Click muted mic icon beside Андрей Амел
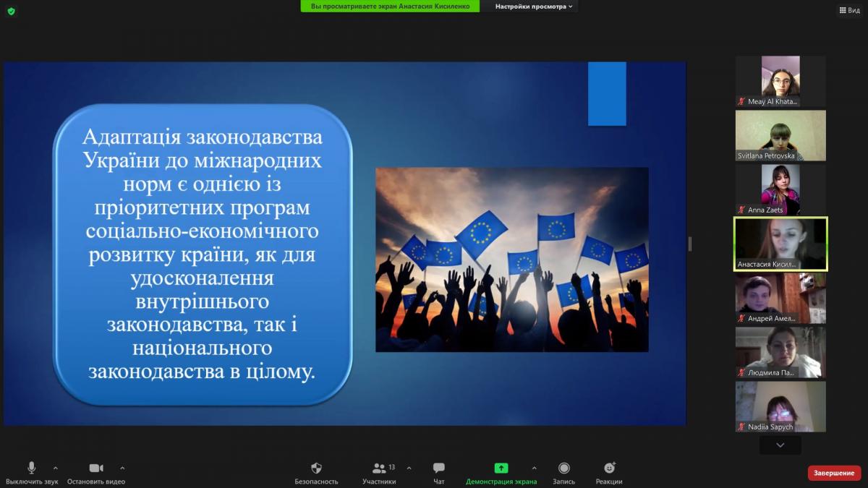Viewport: 868px width, 488px height. 741,318
